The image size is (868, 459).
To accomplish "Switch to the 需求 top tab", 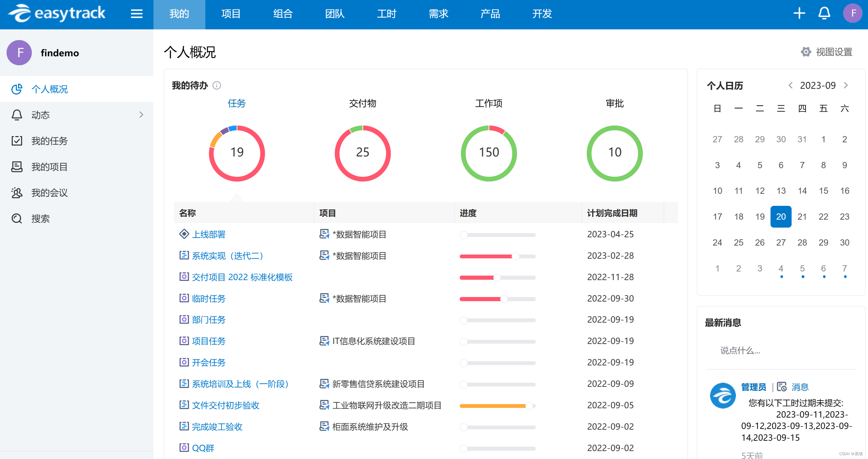I will (438, 14).
